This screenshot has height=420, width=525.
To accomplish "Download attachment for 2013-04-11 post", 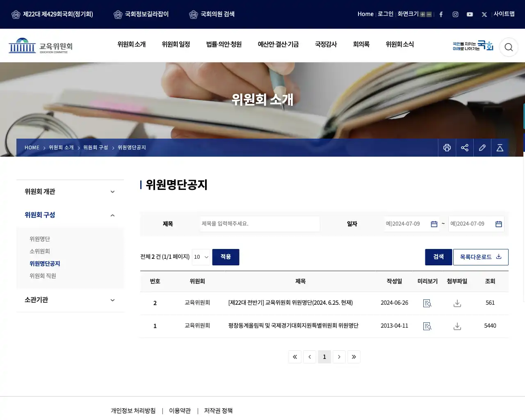I will [x=457, y=326].
